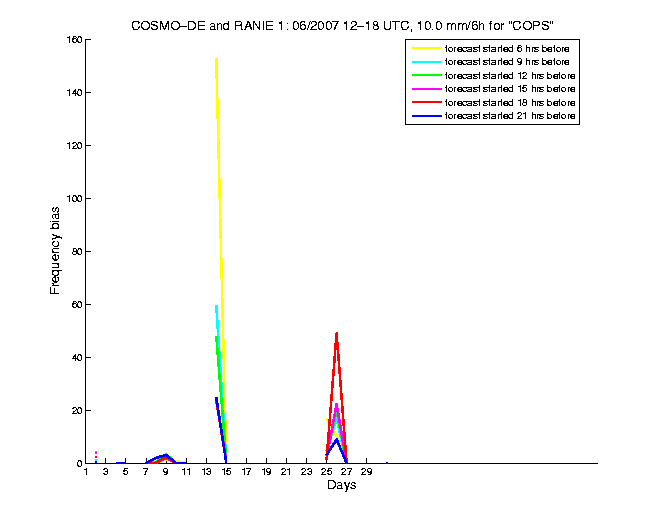This screenshot has height=520, width=660.
Task: Click y-axis tick label 0
Action: pyautogui.click(x=80, y=464)
